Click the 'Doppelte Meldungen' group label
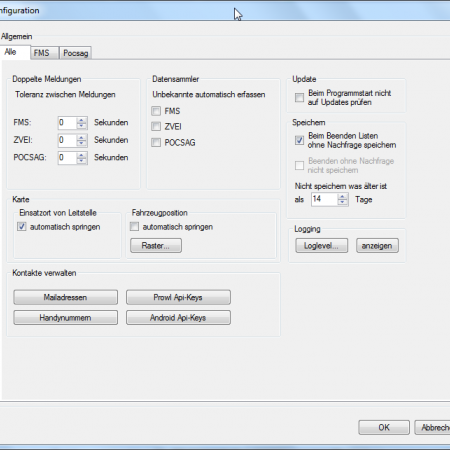Screen dimensions: 450x450 point(47,79)
